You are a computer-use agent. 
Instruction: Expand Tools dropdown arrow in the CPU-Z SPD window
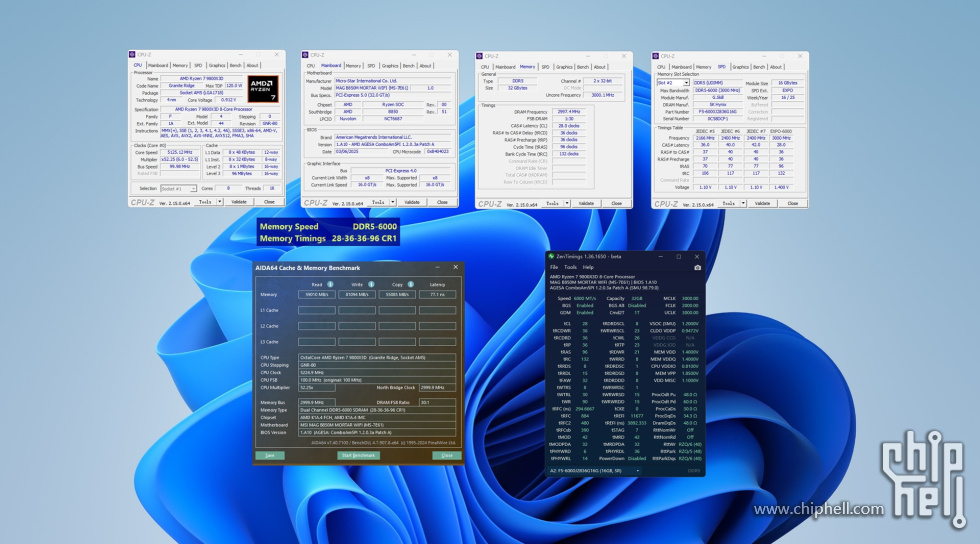pos(743,203)
